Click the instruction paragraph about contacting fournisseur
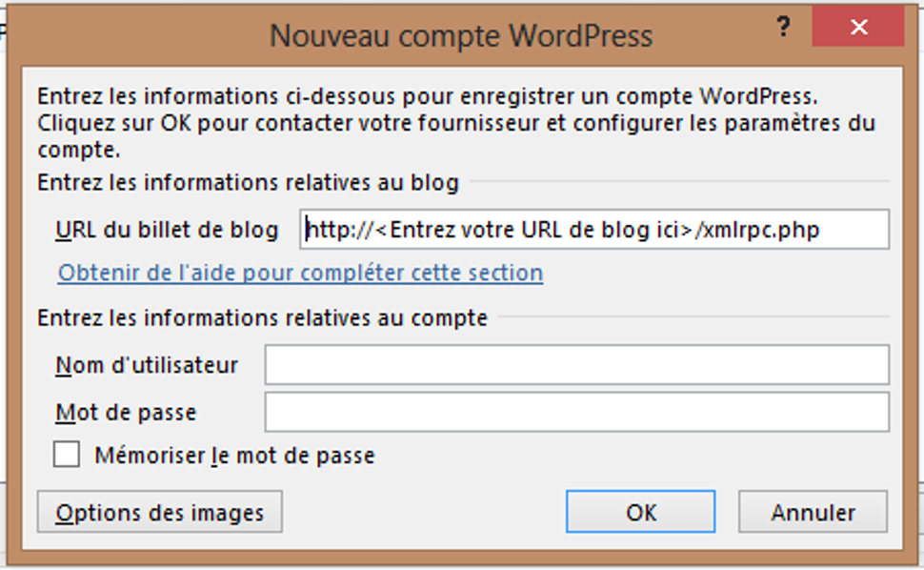Image resolution: width=924 pixels, height=570 pixels. [x=455, y=124]
